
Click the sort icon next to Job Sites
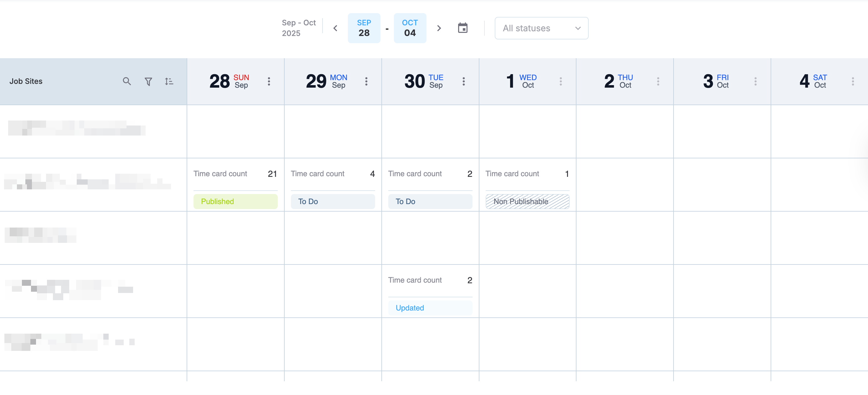[169, 81]
